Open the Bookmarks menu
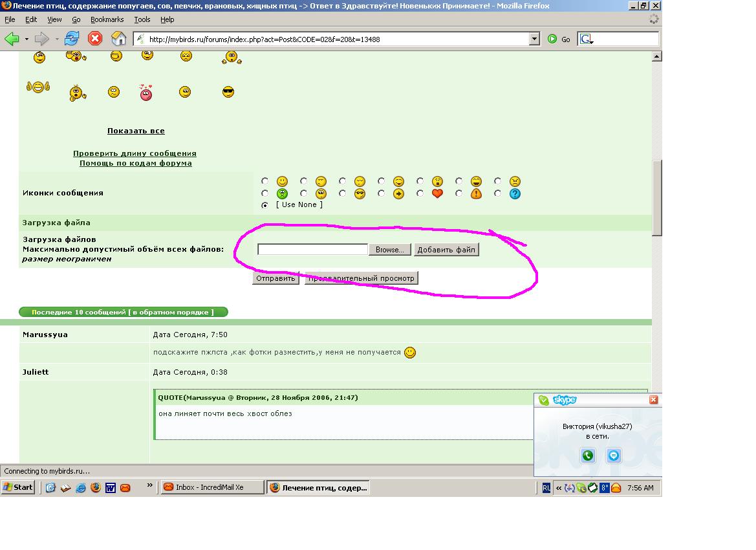This screenshot has height=550, width=756. point(107,19)
